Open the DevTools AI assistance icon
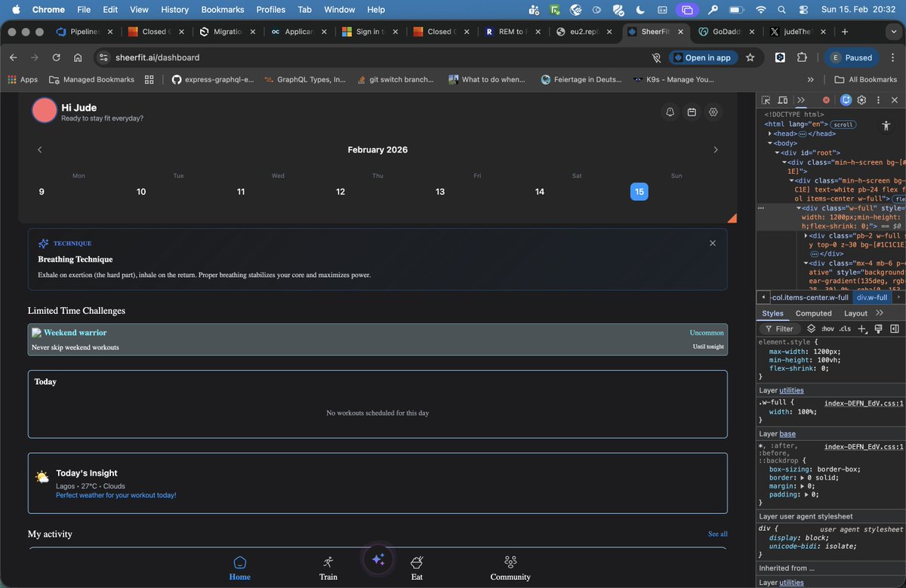The height and width of the screenshot is (588, 906). 846,100
